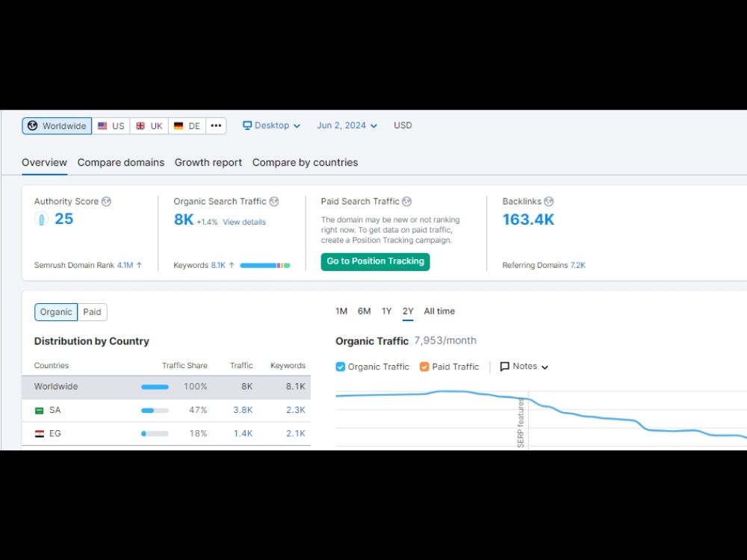Screen dimensions: 747x560
Task: Click the EG country row flag
Action: click(40, 434)
